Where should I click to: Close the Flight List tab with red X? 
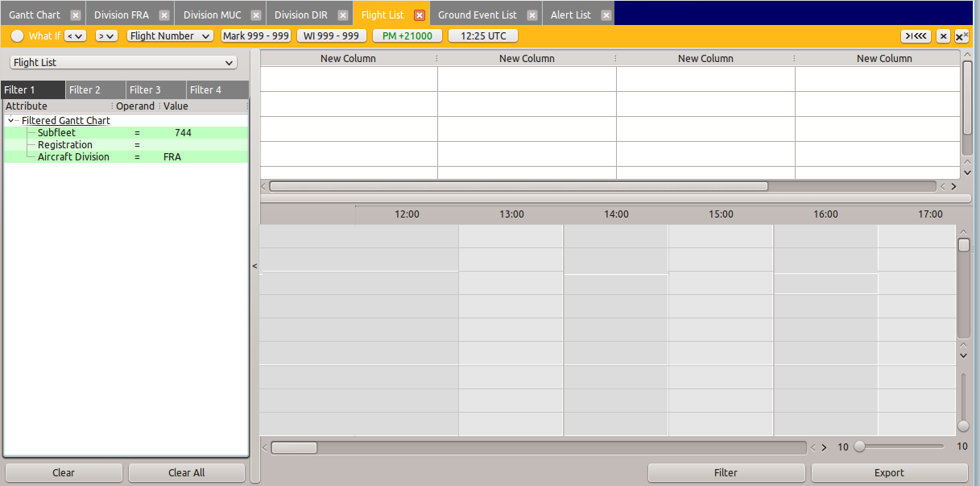420,15
